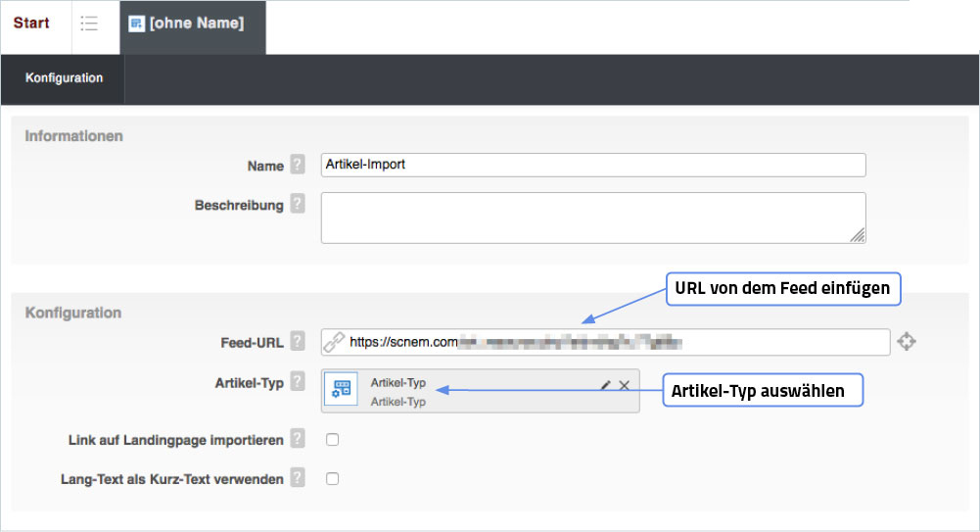Enable Link auf Landingpage importieren checkbox
Screen dimensions: 980x532
333,440
